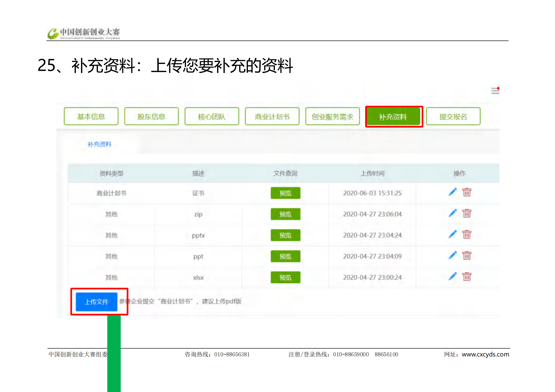The image size is (555, 392).
Task: Click the 提交报名 tab
Action: click(453, 116)
